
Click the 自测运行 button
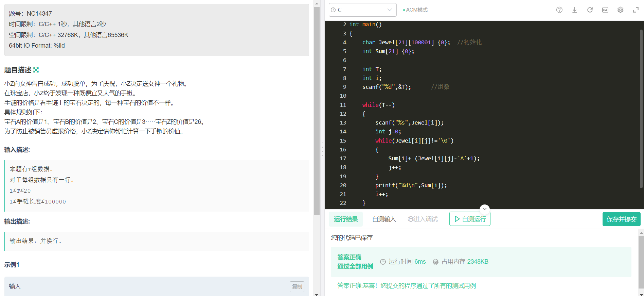[x=470, y=219]
